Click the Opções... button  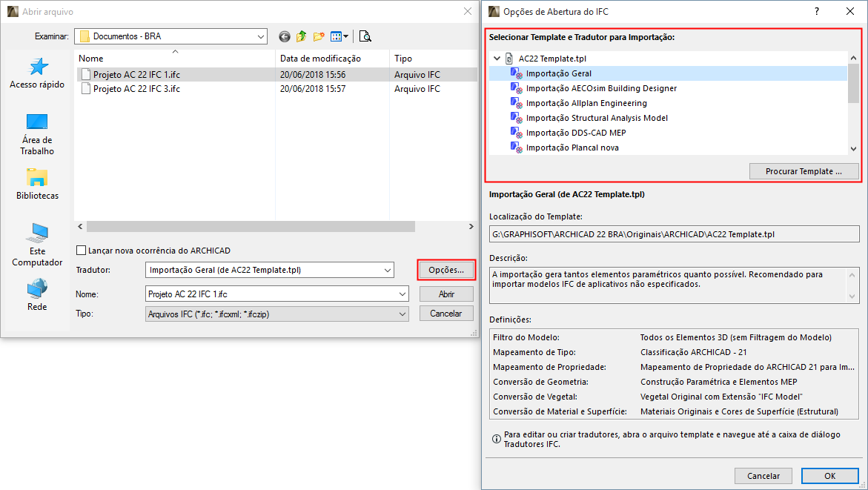pos(446,270)
